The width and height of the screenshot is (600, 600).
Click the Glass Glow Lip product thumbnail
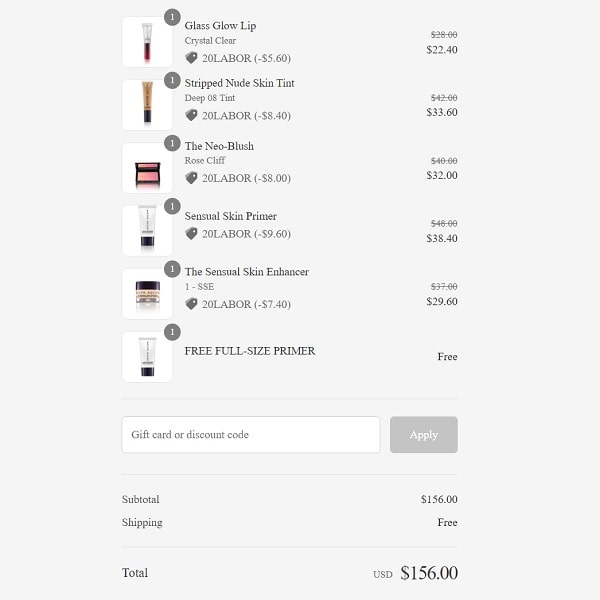pyautogui.click(x=147, y=43)
